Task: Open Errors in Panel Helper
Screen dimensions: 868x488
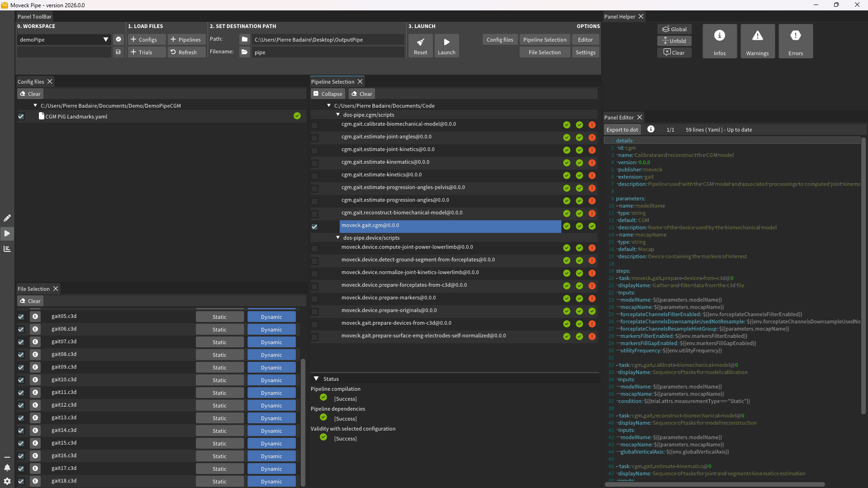Action: click(796, 41)
